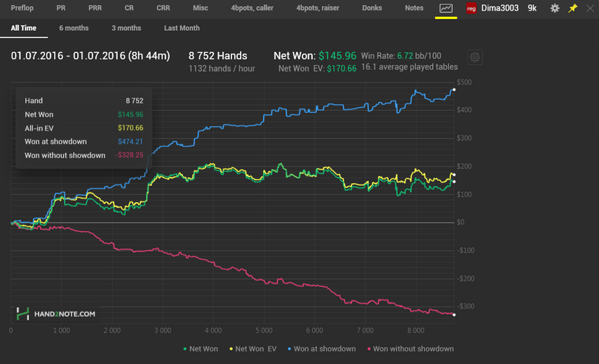
Task: Pin the popup window with pin icon
Action: [572, 8]
